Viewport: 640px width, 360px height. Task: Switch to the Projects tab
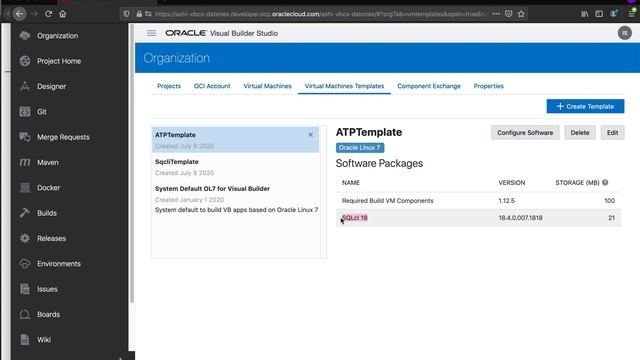coord(169,86)
